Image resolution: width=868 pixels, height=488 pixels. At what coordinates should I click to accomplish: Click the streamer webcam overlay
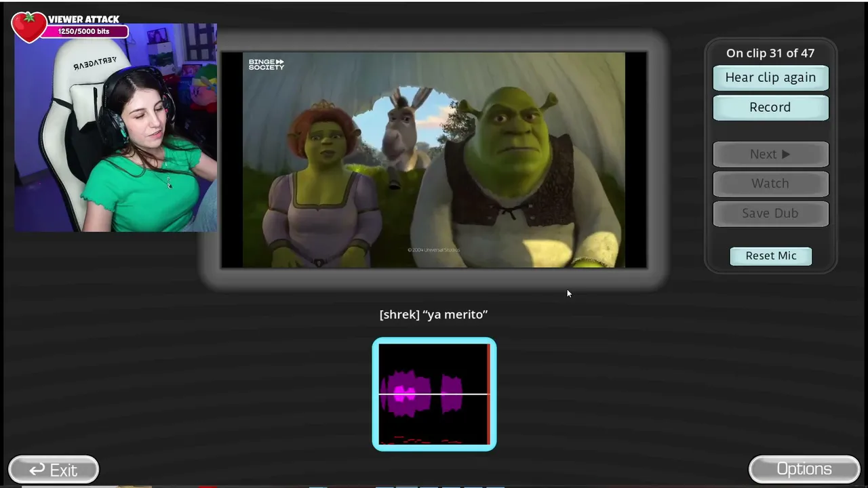click(116, 127)
